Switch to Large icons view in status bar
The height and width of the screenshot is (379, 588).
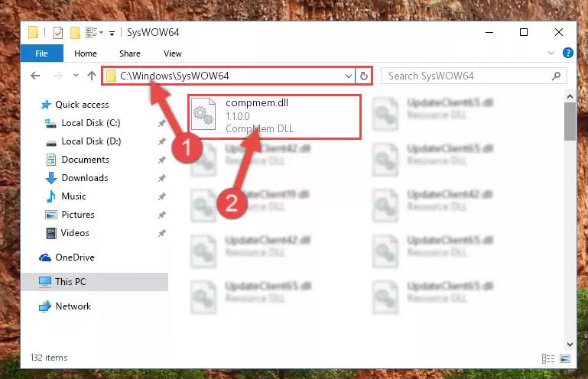(565, 359)
